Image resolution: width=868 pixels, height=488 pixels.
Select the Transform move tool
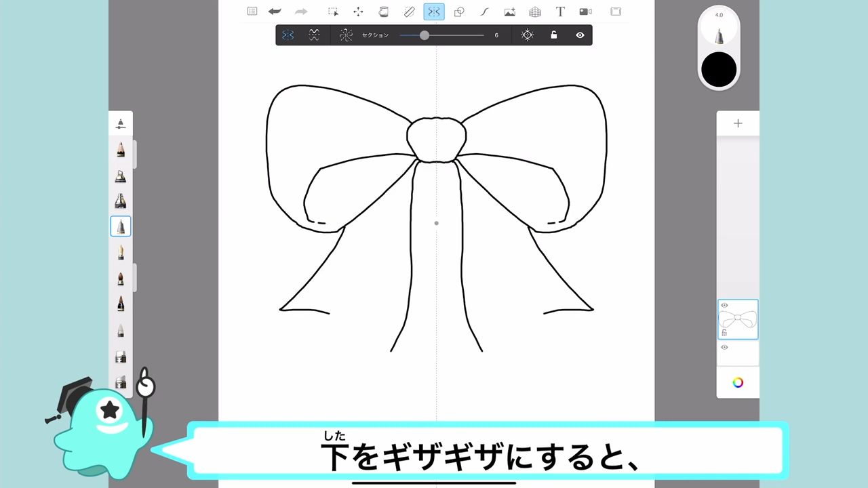[358, 12]
